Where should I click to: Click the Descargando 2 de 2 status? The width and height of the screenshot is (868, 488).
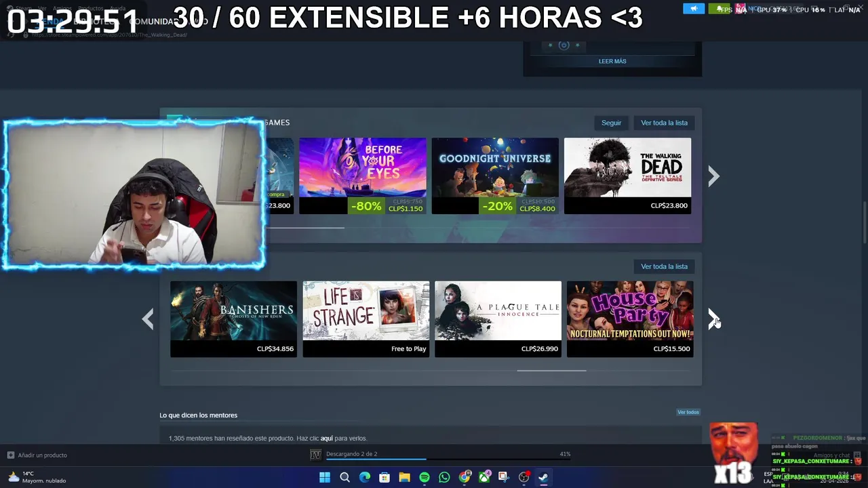[351, 454]
